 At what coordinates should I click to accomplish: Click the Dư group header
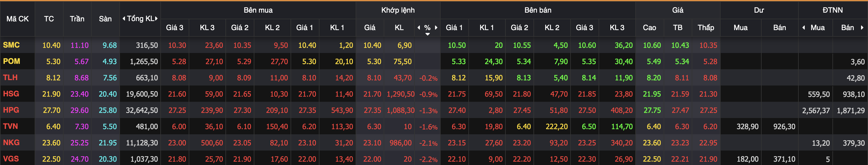point(759,10)
